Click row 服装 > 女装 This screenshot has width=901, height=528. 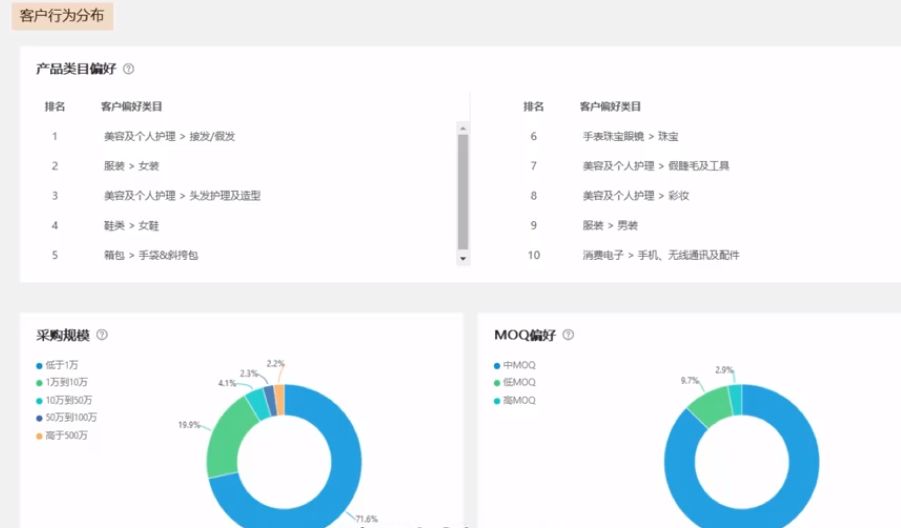[x=131, y=166]
